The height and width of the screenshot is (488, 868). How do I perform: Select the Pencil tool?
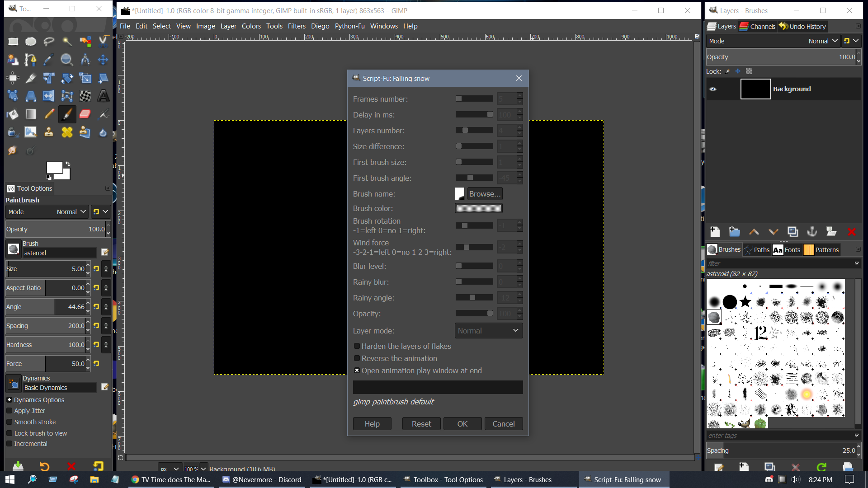49,114
